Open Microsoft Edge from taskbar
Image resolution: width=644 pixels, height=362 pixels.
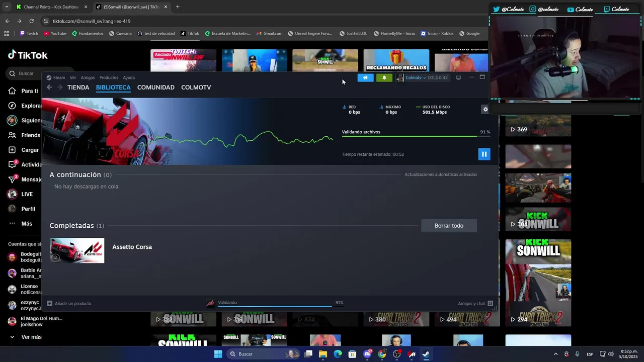coord(338,354)
